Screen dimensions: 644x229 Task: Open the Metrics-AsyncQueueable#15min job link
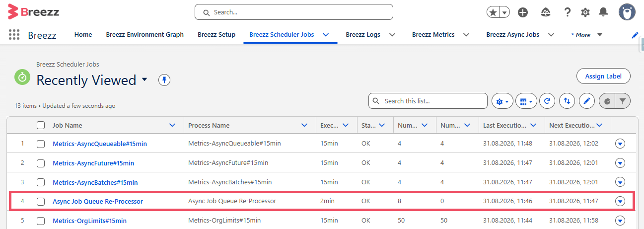pyautogui.click(x=100, y=144)
